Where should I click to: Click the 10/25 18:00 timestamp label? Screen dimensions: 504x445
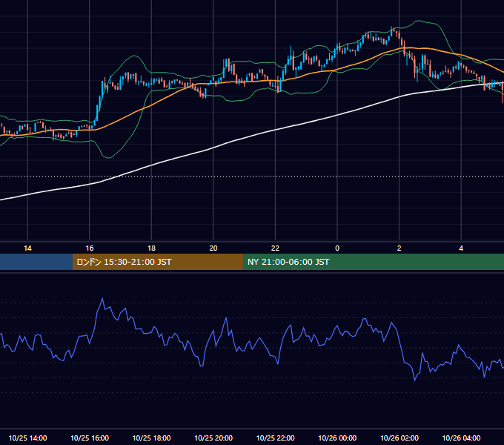click(151, 438)
